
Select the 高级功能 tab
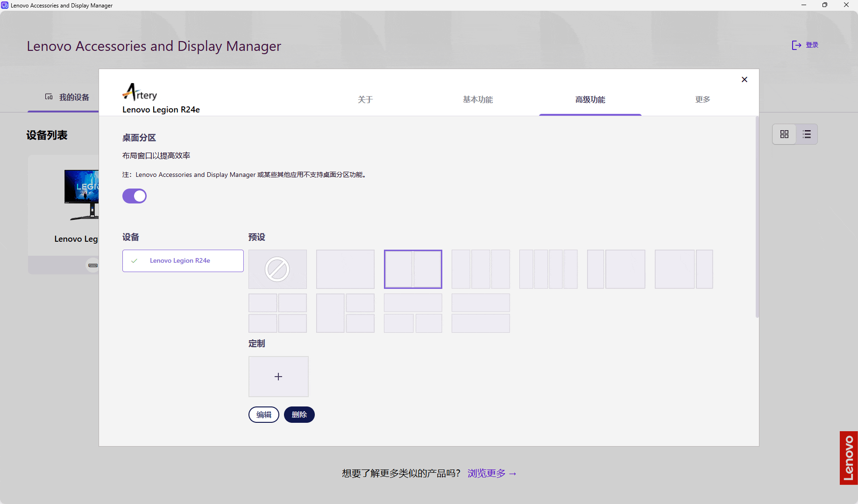(590, 99)
